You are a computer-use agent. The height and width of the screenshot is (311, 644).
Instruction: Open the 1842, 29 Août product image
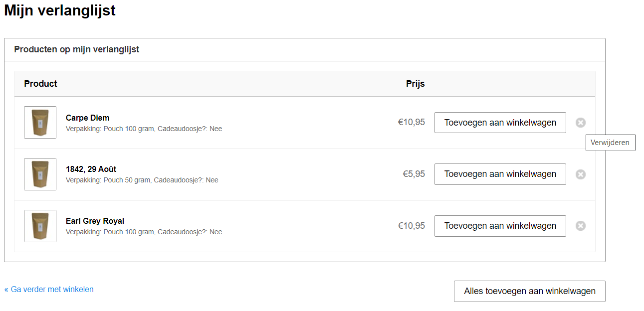pyautogui.click(x=40, y=174)
